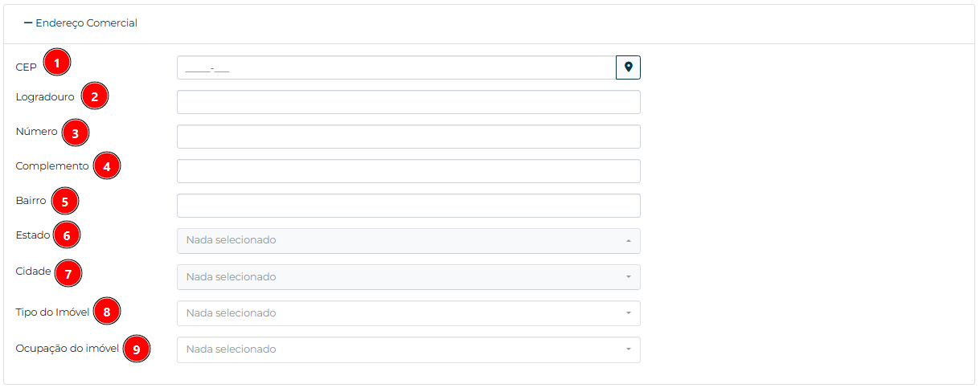This screenshot has width=980, height=392.
Task: Click red marker number 7 near Cidade
Action: coord(68,273)
